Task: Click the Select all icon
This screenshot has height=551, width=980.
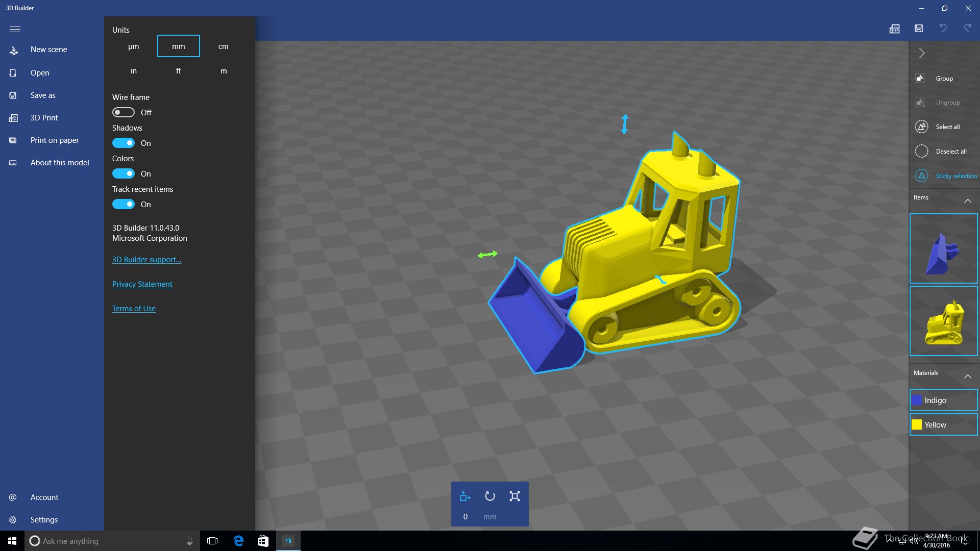Action: [x=921, y=127]
